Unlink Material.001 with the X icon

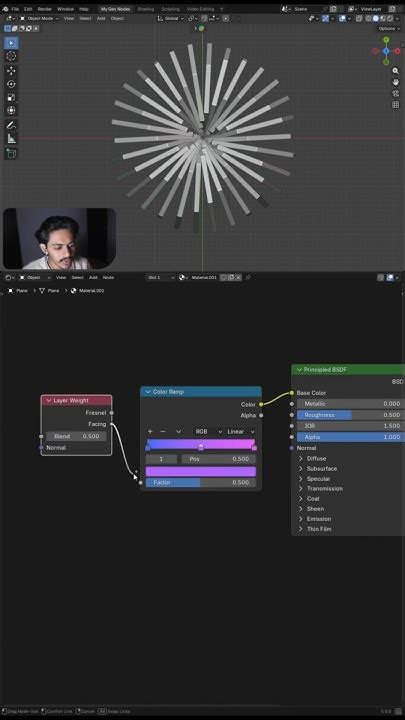(238, 277)
